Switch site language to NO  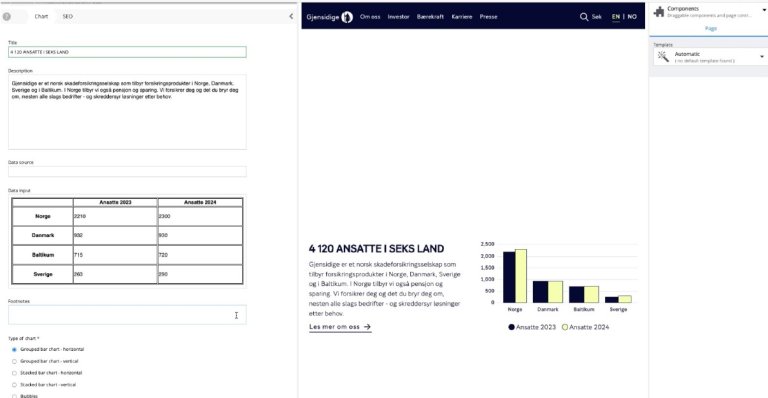[632, 17]
